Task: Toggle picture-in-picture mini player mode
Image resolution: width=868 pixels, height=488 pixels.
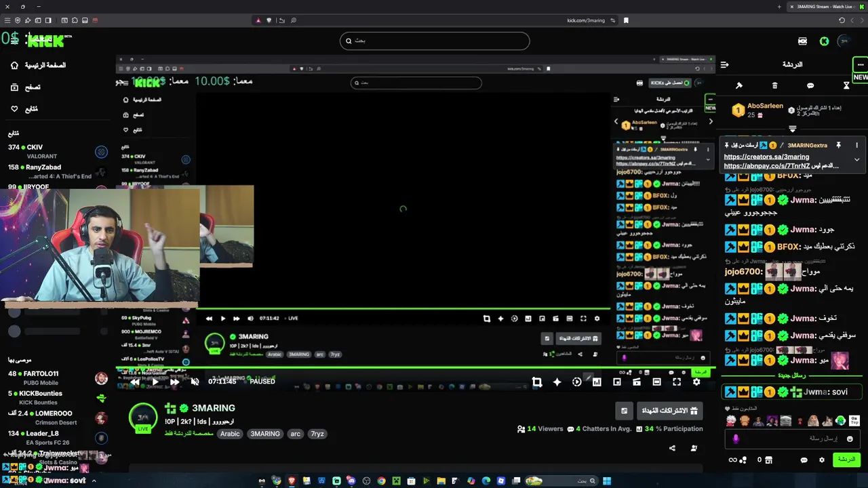Action: click(x=616, y=382)
